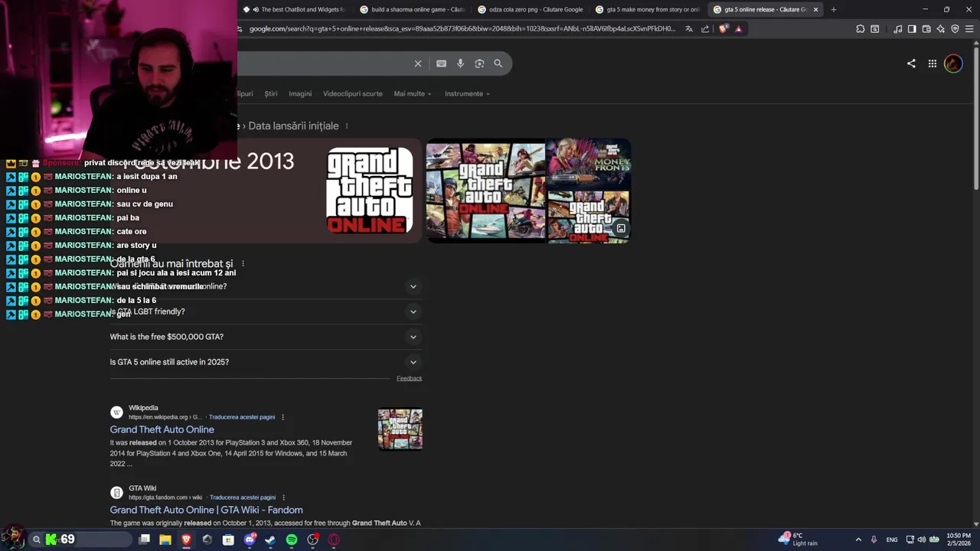This screenshot has width=980, height=551.
Task: Click Wikipedia "Traducerea acestei pagini" link
Action: tap(242, 417)
